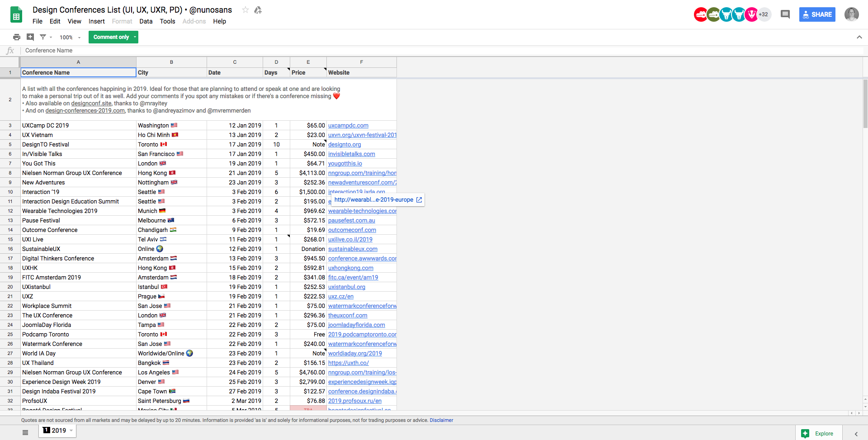Open the designconf.site link
This screenshot has height=440, width=868.
(91, 104)
